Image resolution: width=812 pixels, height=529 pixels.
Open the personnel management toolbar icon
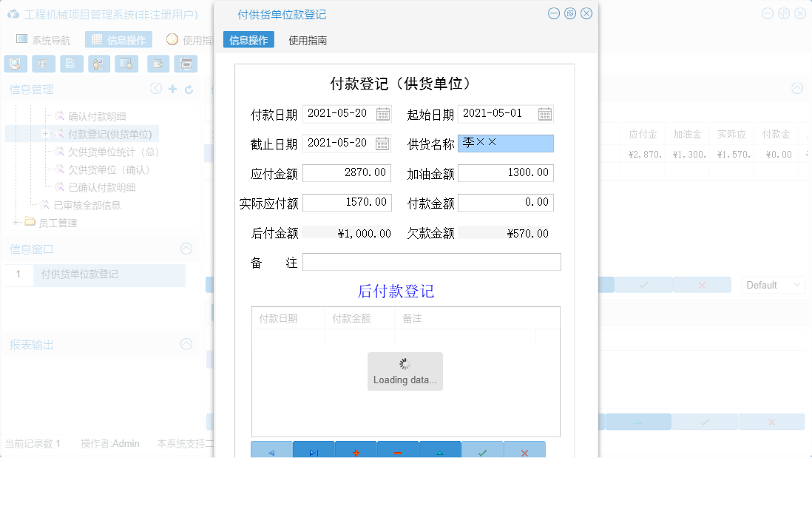(98, 64)
